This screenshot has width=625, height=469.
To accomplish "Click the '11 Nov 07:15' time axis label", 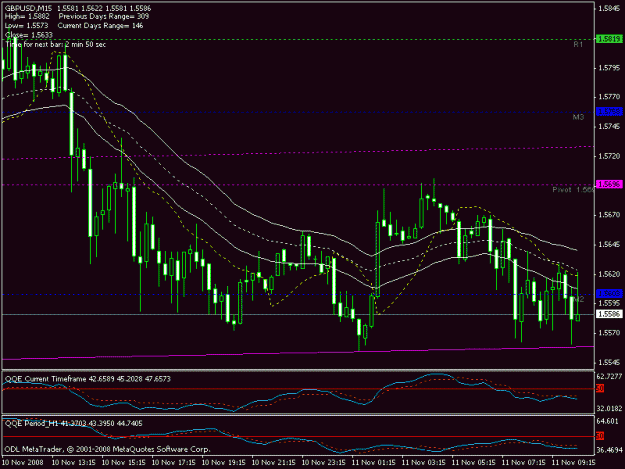I will [524, 463].
